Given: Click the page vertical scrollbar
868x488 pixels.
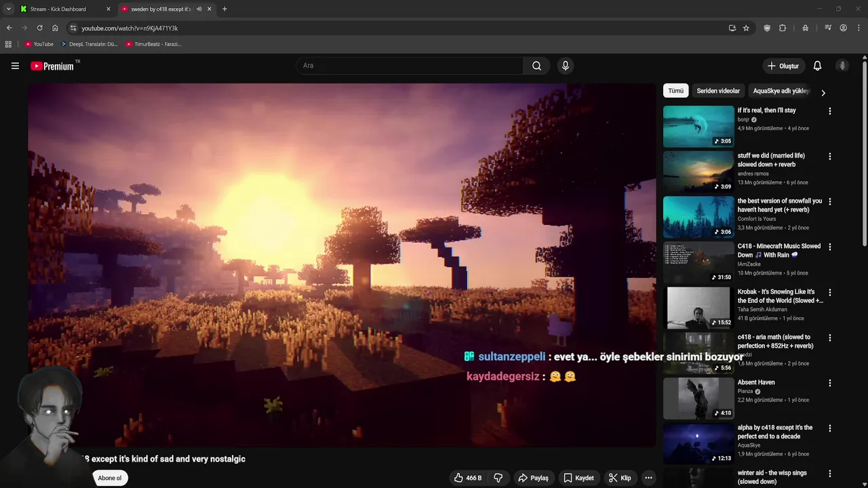Looking at the screenshot, I should pos(865,153).
